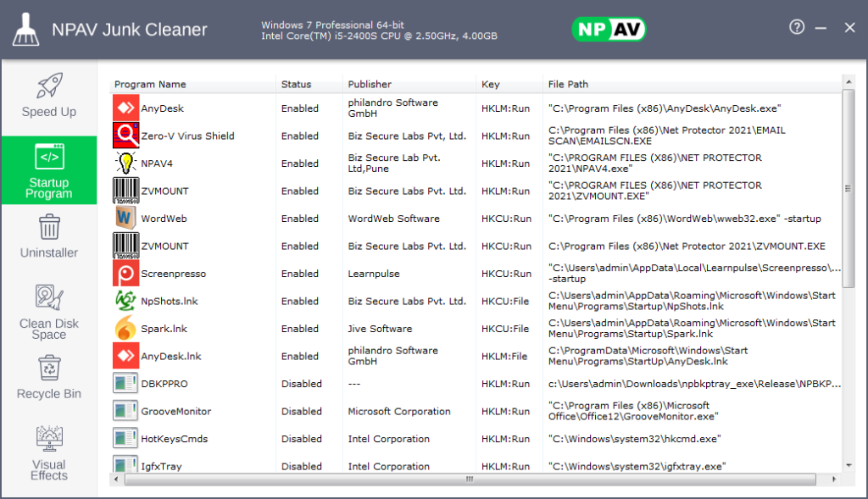Select the Uninstaller trash icon
The height and width of the screenshot is (499, 868).
pos(48,236)
